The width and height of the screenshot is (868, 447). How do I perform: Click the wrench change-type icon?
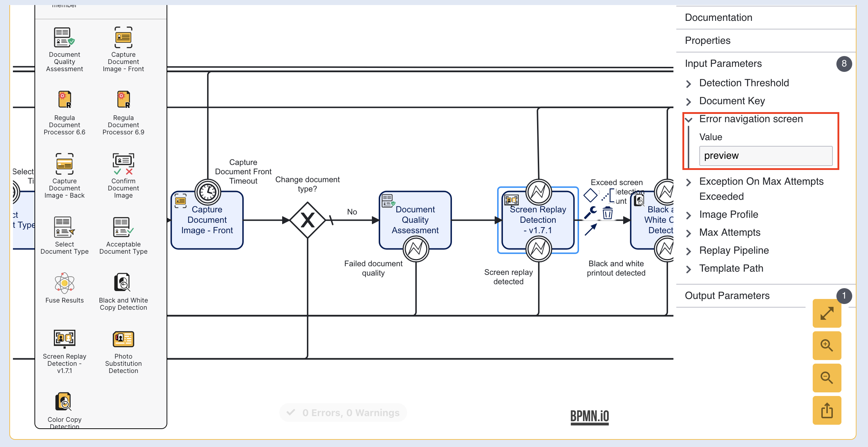[x=590, y=212]
